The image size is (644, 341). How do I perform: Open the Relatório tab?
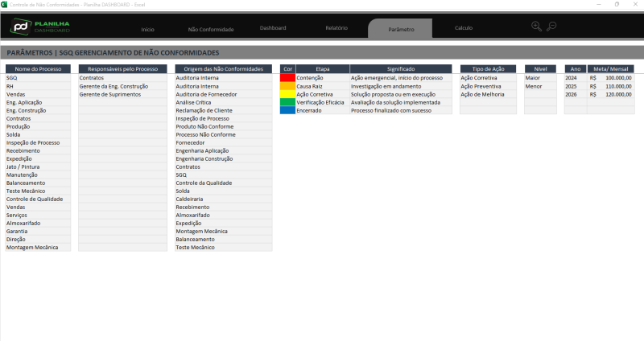tap(336, 28)
